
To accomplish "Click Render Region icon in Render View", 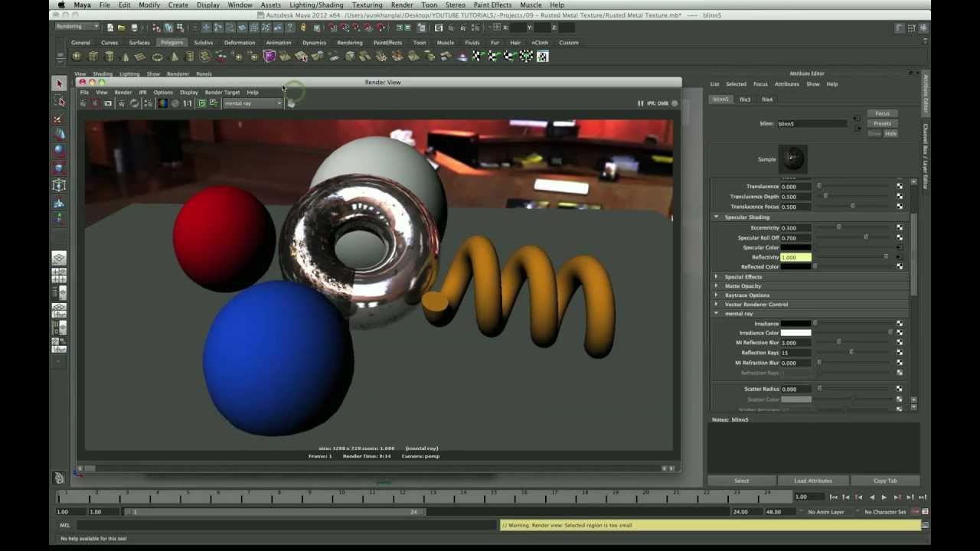I will pyautogui.click(x=96, y=103).
